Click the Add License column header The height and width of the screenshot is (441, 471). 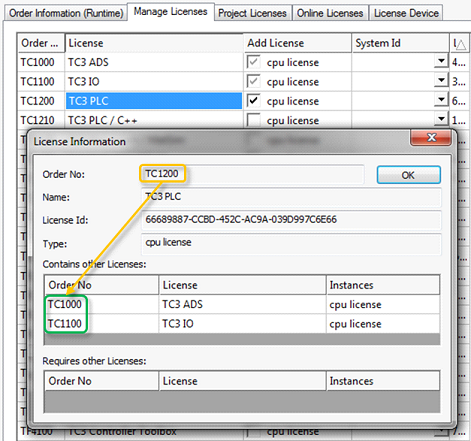[298, 43]
